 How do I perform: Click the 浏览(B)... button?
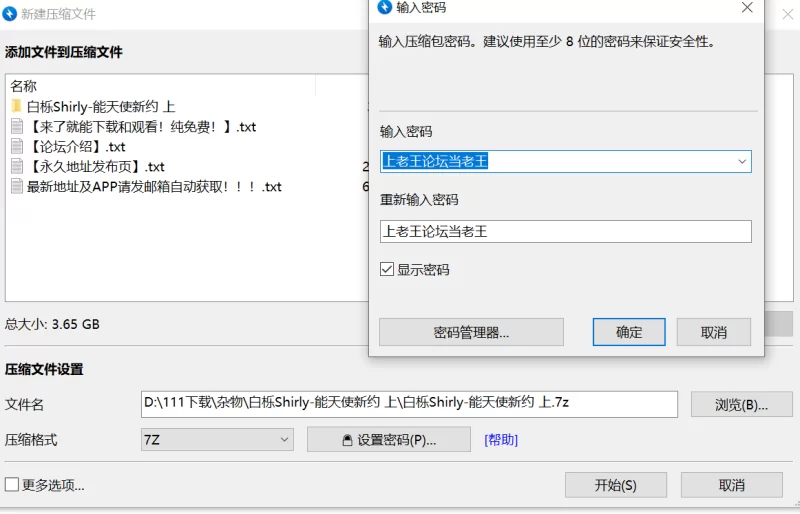click(x=742, y=405)
